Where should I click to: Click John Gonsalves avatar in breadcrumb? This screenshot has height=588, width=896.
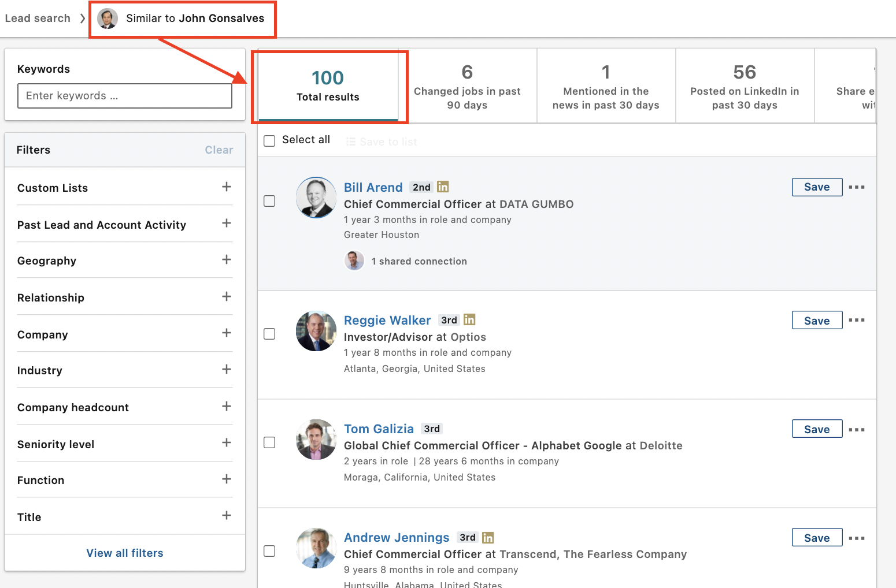(x=108, y=18)
